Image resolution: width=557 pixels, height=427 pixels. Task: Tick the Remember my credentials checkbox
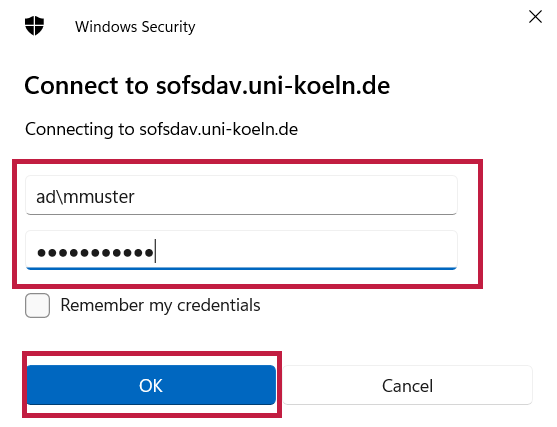37,305
